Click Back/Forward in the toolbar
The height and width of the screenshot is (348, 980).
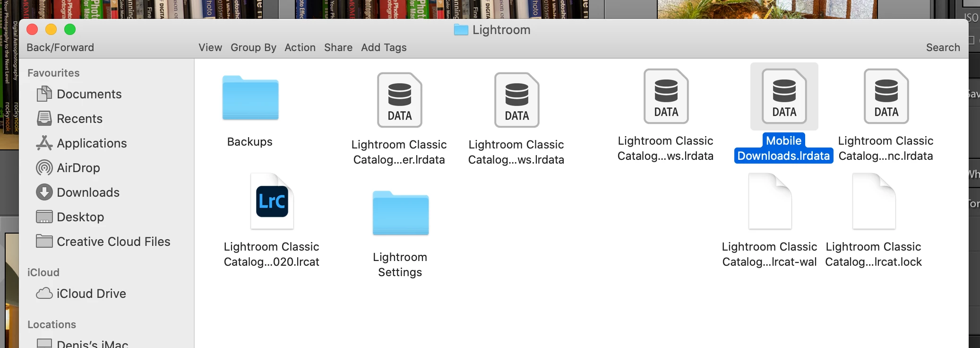point(60,47)
